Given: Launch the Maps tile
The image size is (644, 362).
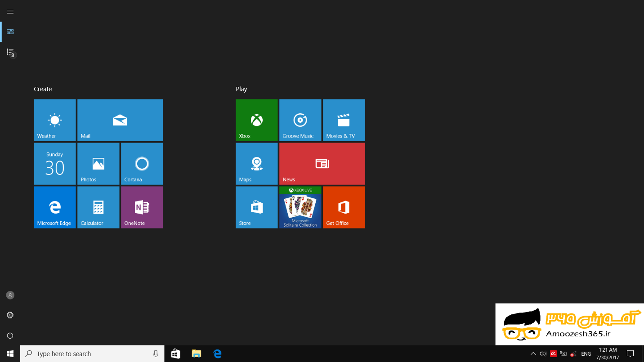Looking at the screenshot, I should (257, 164).
